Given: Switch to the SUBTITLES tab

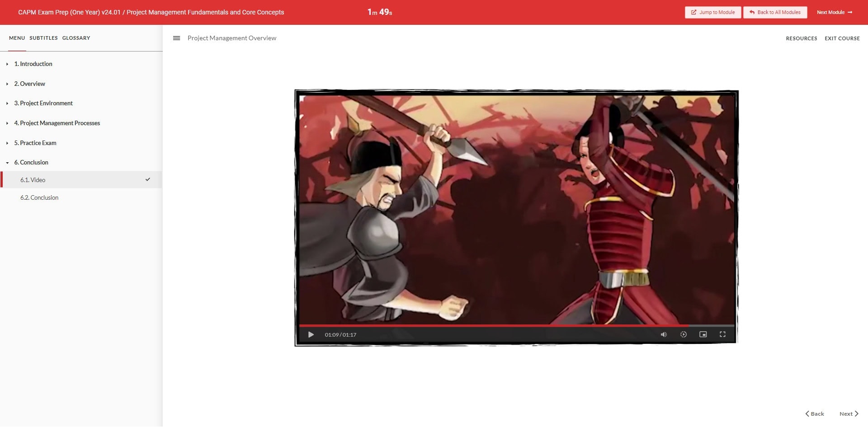Looking at the screenshot, I should (43, 38).
